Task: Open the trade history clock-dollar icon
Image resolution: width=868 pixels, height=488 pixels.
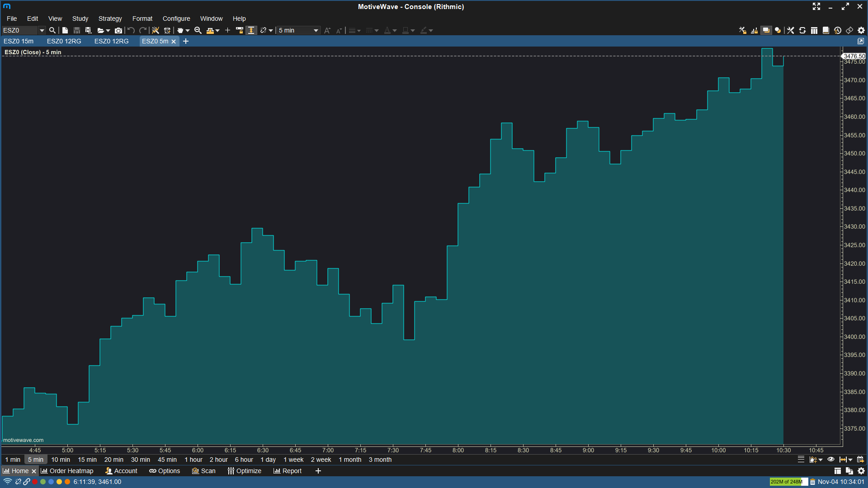Action: click(x=838, y=30)
